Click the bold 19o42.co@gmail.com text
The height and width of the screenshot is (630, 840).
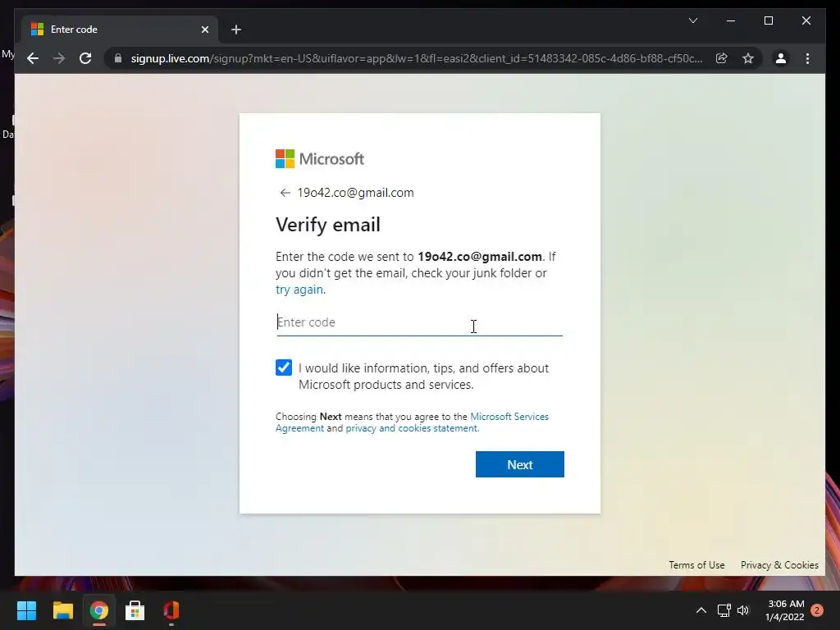coord(480,257)
